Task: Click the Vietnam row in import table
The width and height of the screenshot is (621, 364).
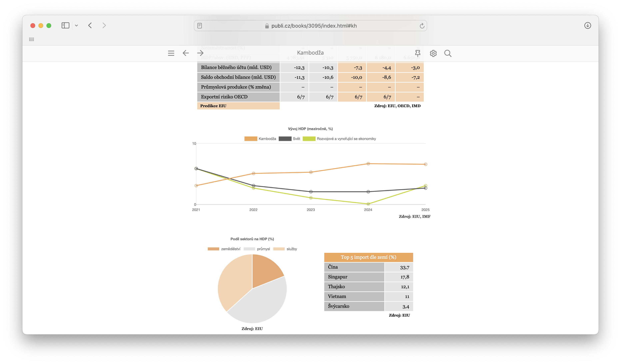Action: point(368,297)
